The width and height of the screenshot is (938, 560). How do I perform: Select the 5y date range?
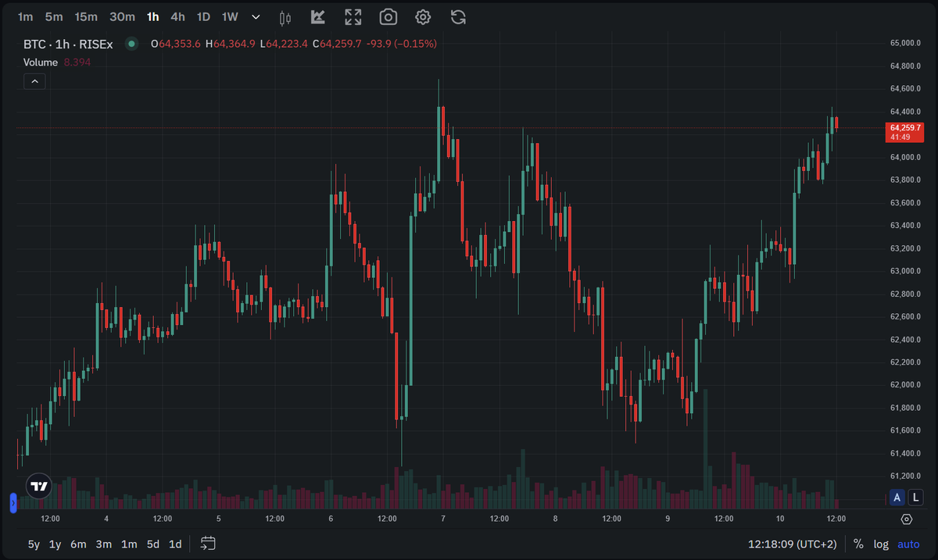(34, 544)
